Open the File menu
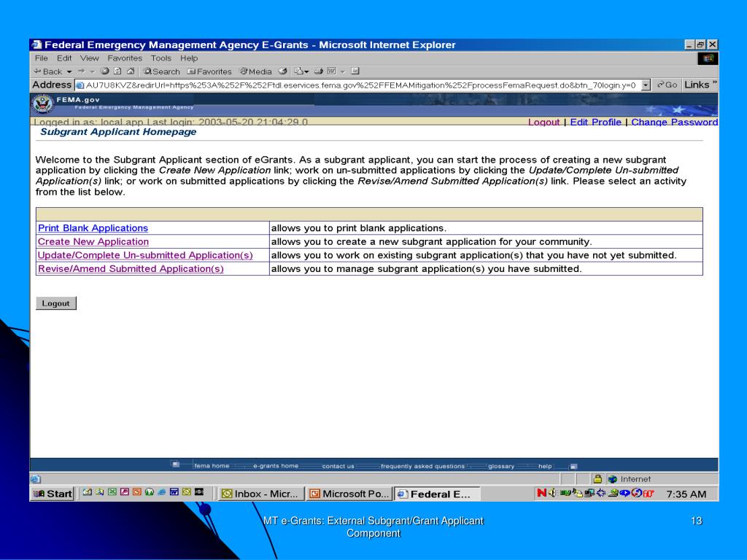Screen dimensions: 747x560 click(42, 58)
